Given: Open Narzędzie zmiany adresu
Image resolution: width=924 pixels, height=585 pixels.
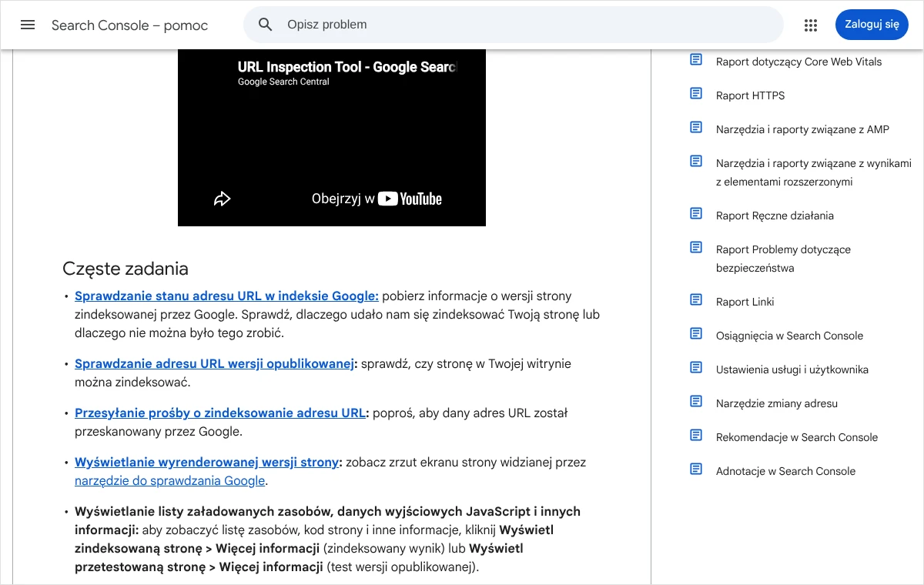Looking at the screenshot, I should [776, 403].
